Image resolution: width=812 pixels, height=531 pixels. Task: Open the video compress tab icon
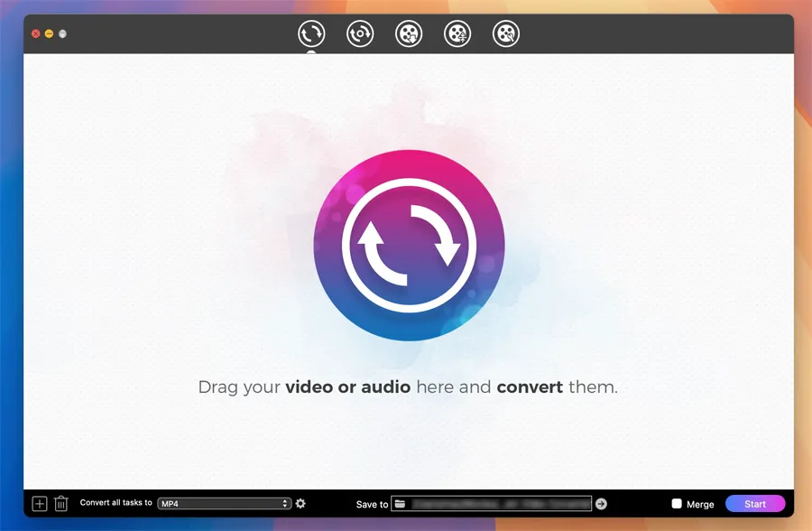(457, 34)
